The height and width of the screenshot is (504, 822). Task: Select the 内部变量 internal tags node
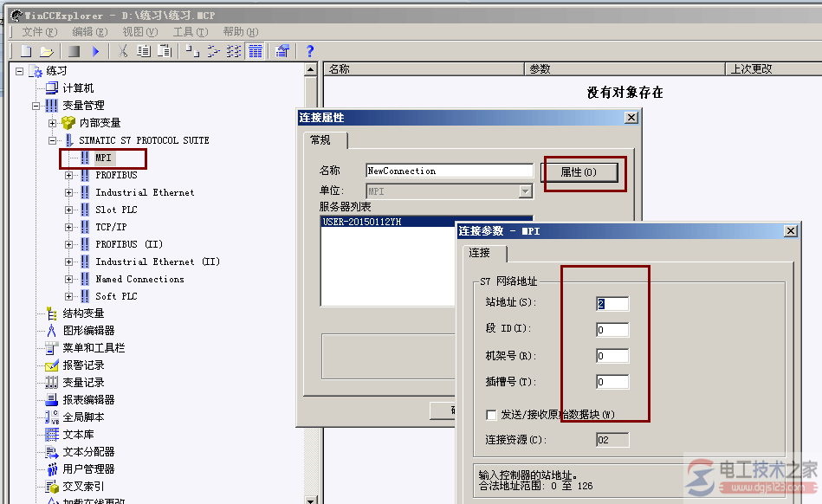pyautogui.click(x=100, y=123)
